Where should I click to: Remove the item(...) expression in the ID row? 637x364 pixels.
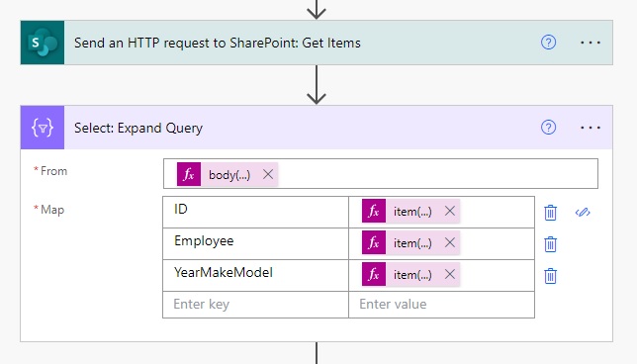coord(450,211)
